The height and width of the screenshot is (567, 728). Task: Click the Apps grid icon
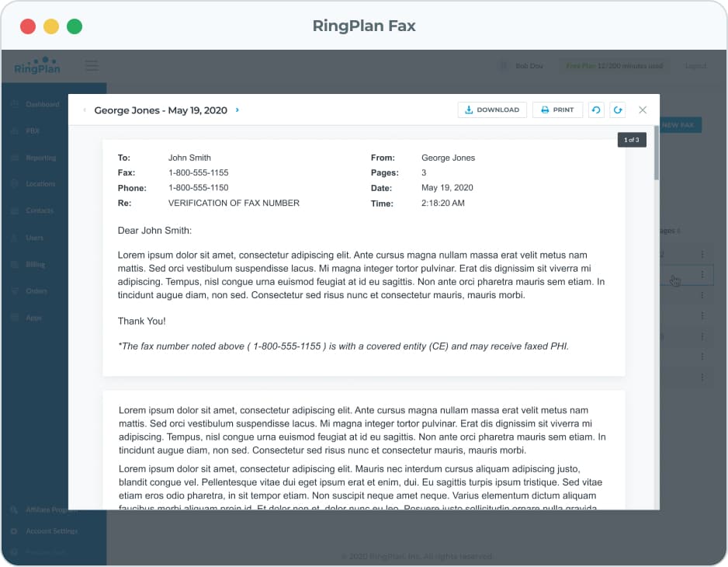coord(15,318)
